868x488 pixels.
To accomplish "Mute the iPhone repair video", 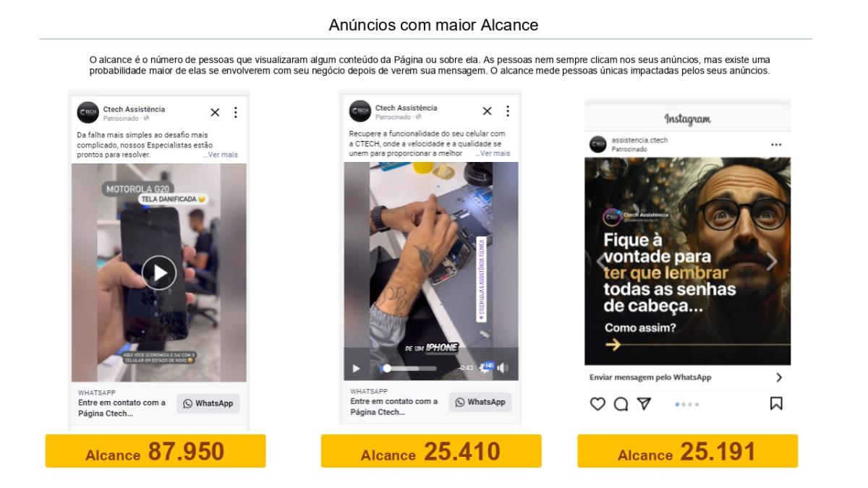I will click(503, 368).
